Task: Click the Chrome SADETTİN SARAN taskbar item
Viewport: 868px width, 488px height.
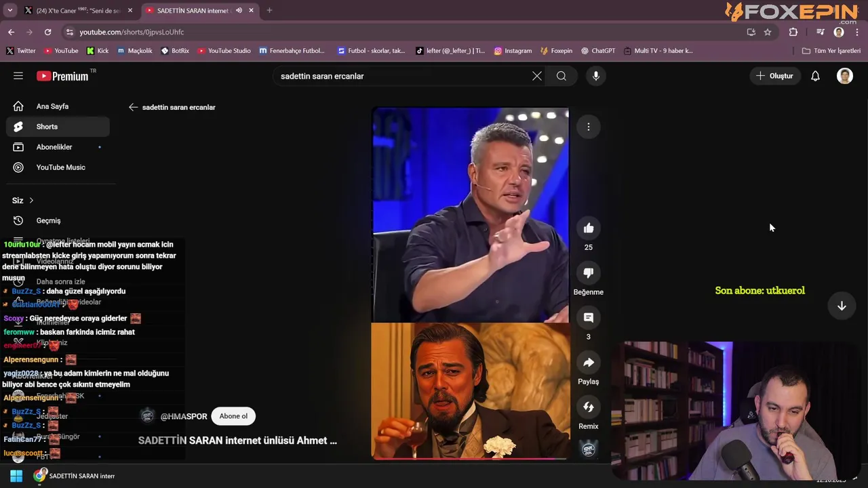Action: coord(75,476)
